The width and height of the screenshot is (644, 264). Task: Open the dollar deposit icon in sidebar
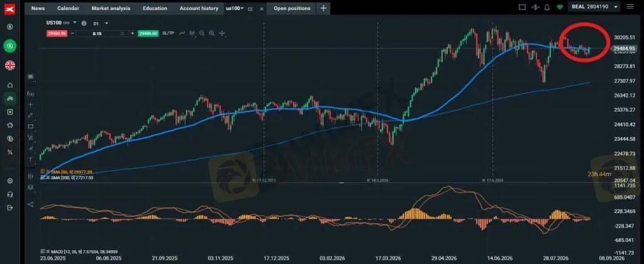[10, 26]
